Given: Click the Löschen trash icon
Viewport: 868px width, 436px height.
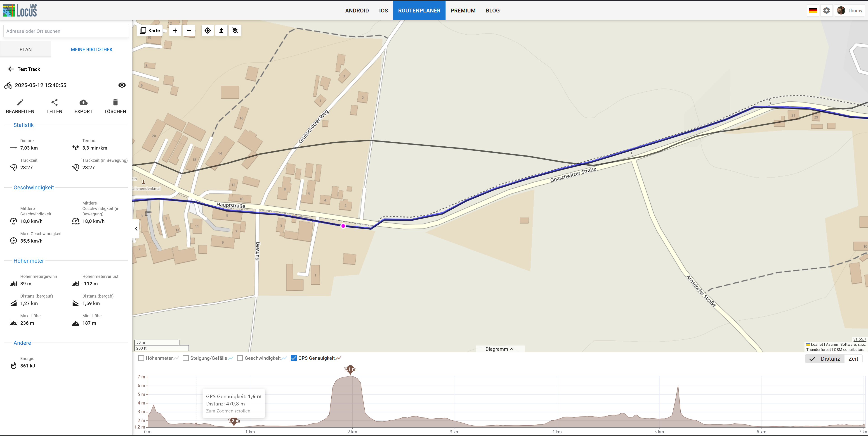Looking at the screenshot, I should (x=115, y=102).
